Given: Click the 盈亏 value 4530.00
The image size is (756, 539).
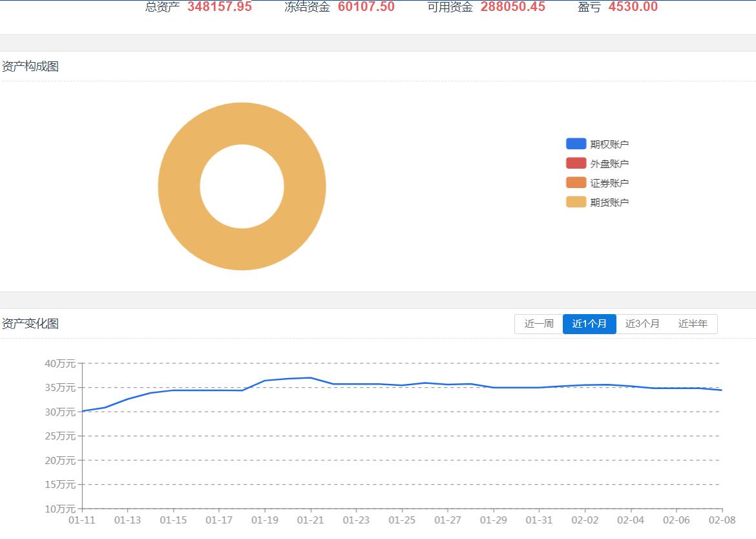Looking at the screenshot, I should point(633,7).
